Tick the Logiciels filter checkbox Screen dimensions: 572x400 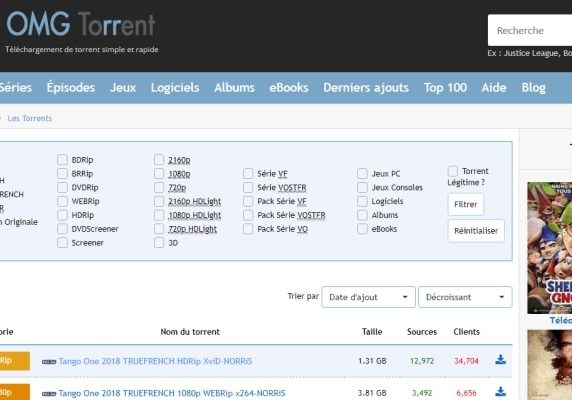point(362,201)
